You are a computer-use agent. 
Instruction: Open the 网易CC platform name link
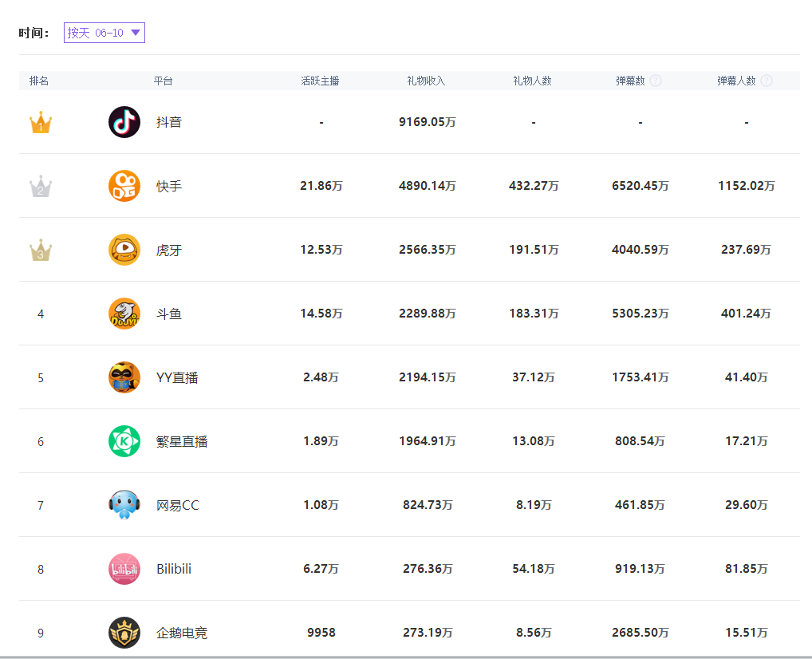point(178,505)
